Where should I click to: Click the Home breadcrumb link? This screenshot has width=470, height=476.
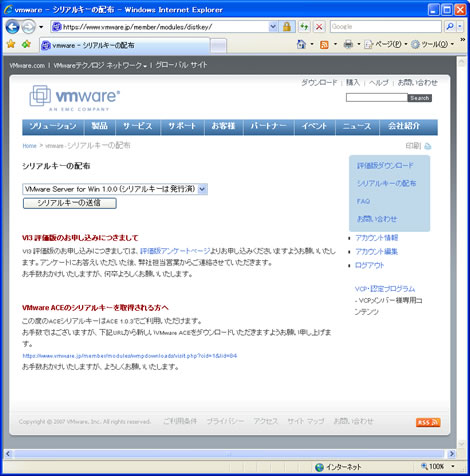pyautogui.click(x=29, y=146)
